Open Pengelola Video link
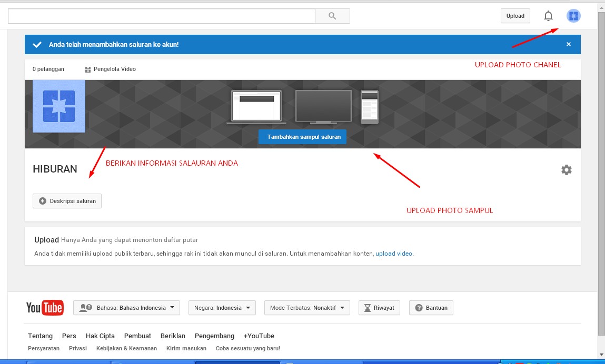Screen dimensions: 605x364 [115, 69]
